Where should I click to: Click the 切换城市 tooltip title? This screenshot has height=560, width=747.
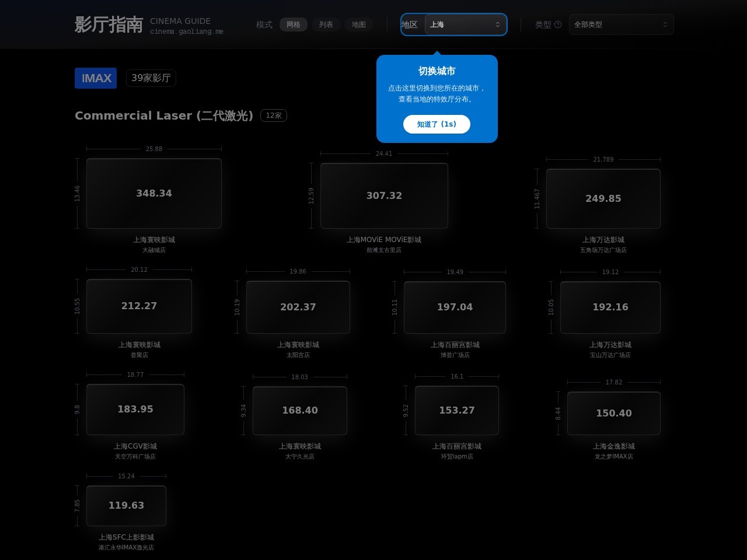pos(437,71)
